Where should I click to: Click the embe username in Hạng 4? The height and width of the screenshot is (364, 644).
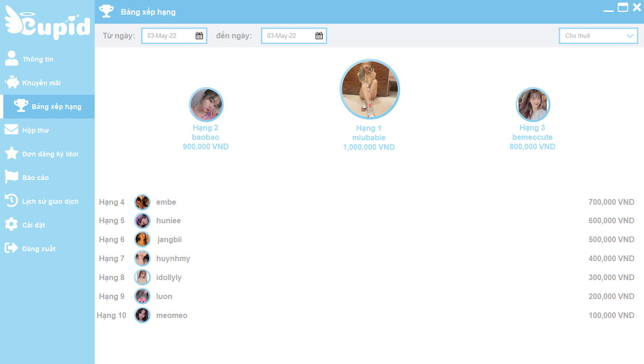point(166,202)
